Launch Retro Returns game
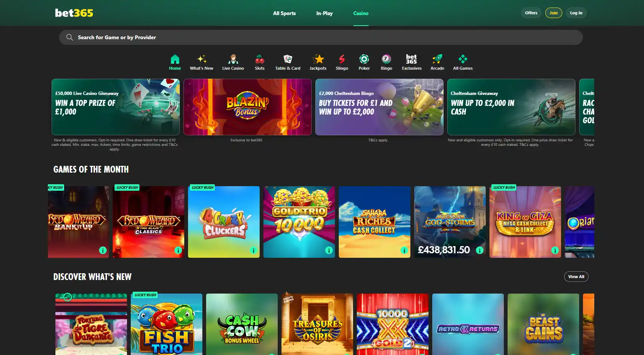The height and width of the screenshot is (355, 644). click(x=468, y=324)
